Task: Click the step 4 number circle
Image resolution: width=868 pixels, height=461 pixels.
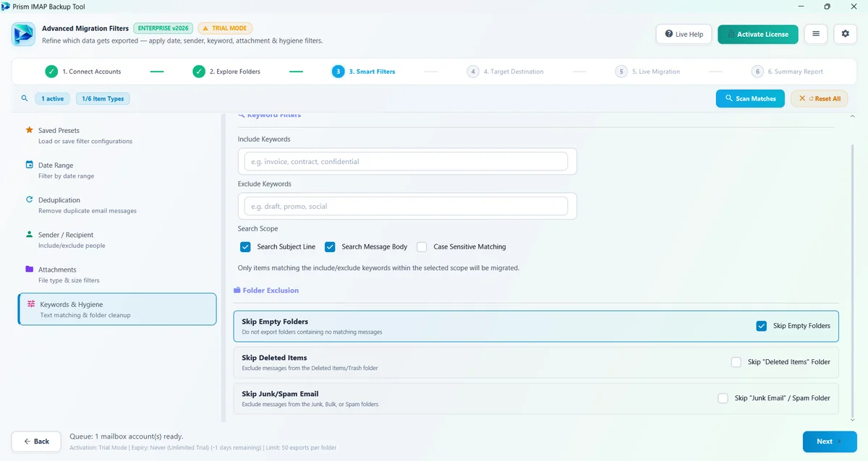Action: (473, 72)
